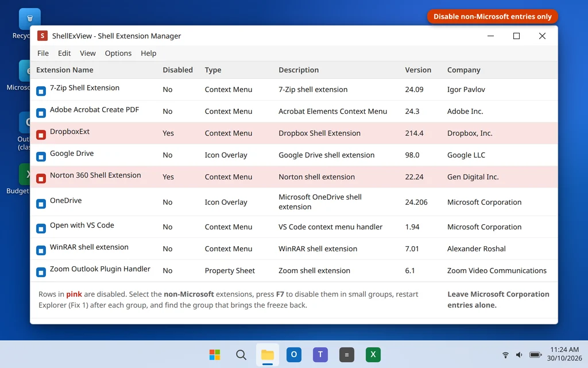
Task: Open the Help menu
Action: [149, 53]
